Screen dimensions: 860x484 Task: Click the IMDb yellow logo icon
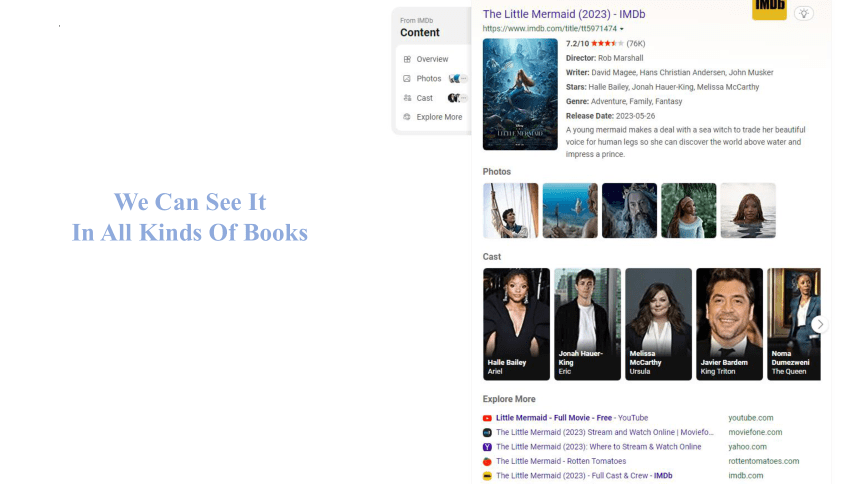coord(769,9)
